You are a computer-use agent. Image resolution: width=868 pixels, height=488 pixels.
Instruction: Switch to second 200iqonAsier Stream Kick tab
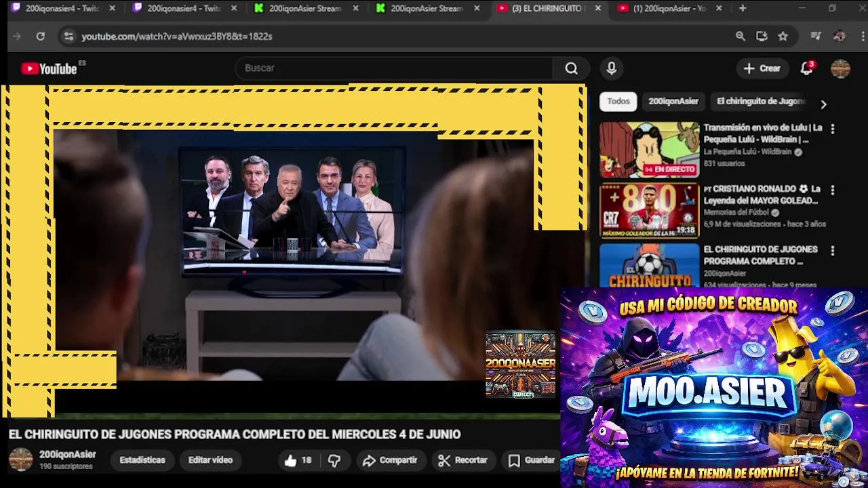(427, 8)
